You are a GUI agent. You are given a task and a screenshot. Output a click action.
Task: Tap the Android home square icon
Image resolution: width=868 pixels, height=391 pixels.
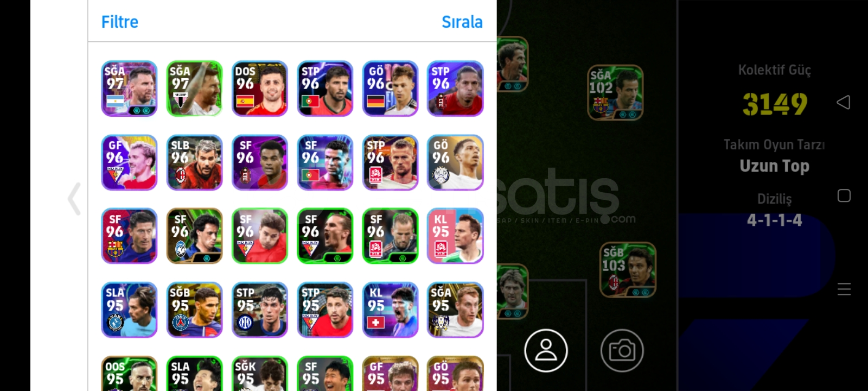(x=844, y=195)
